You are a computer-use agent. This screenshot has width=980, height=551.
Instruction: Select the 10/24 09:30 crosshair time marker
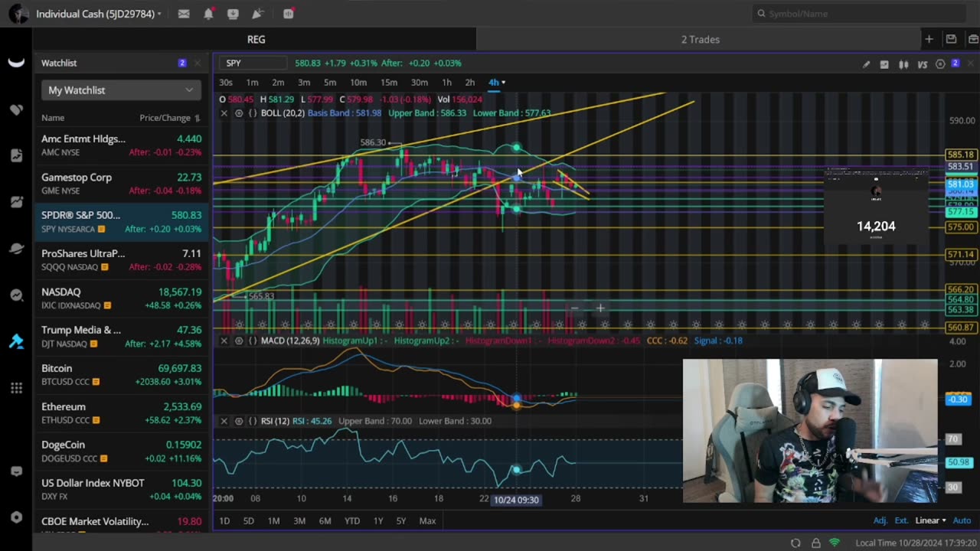pyautogui.click(x=516, y=500)
